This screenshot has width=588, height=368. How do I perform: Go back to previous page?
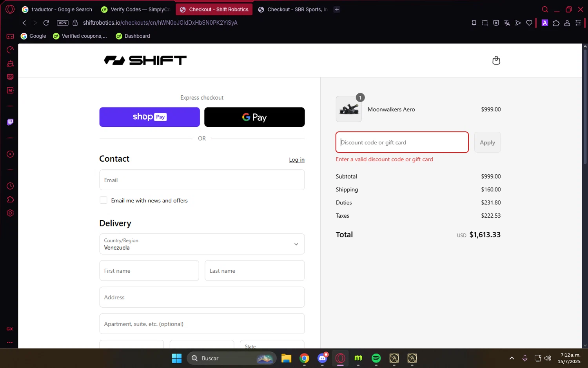click(x=24, y=23)
